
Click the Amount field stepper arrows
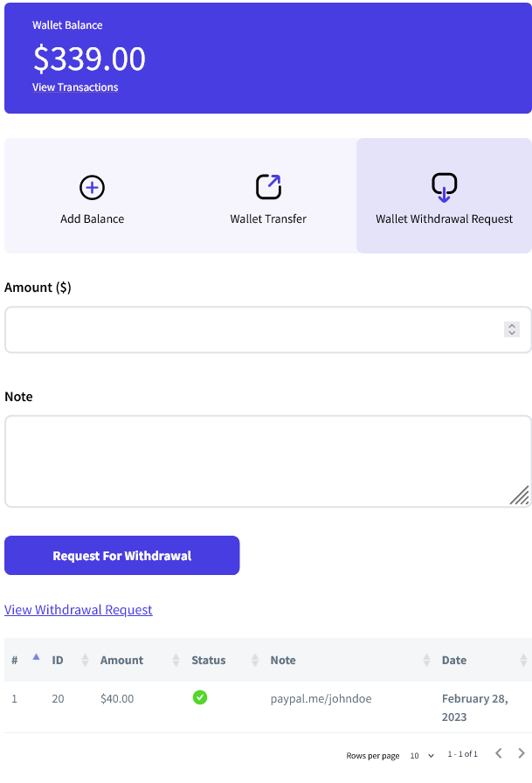[512, 329]
